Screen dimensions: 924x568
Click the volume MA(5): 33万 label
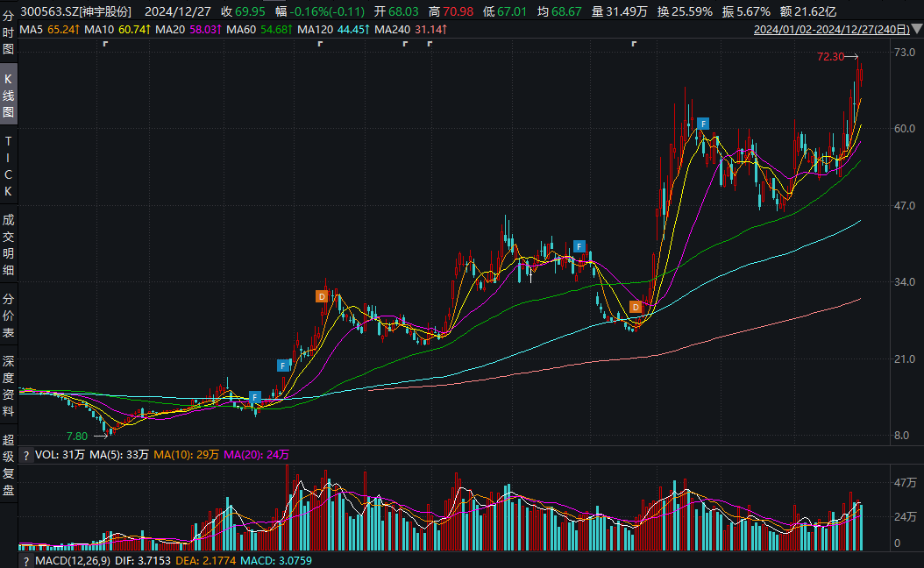click(x=119, y=455)
